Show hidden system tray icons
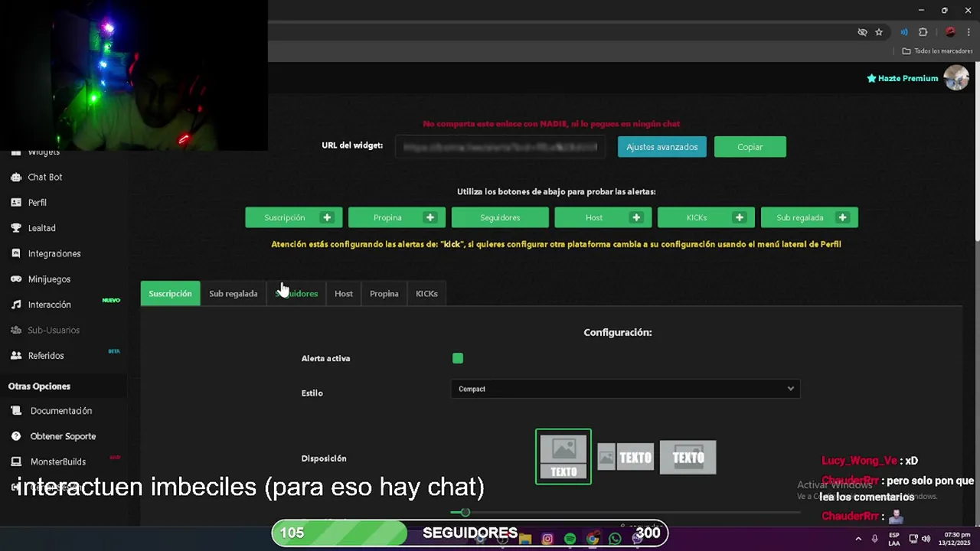The height and width of the screenshot is (551, 980). click(x=857, y=539)
